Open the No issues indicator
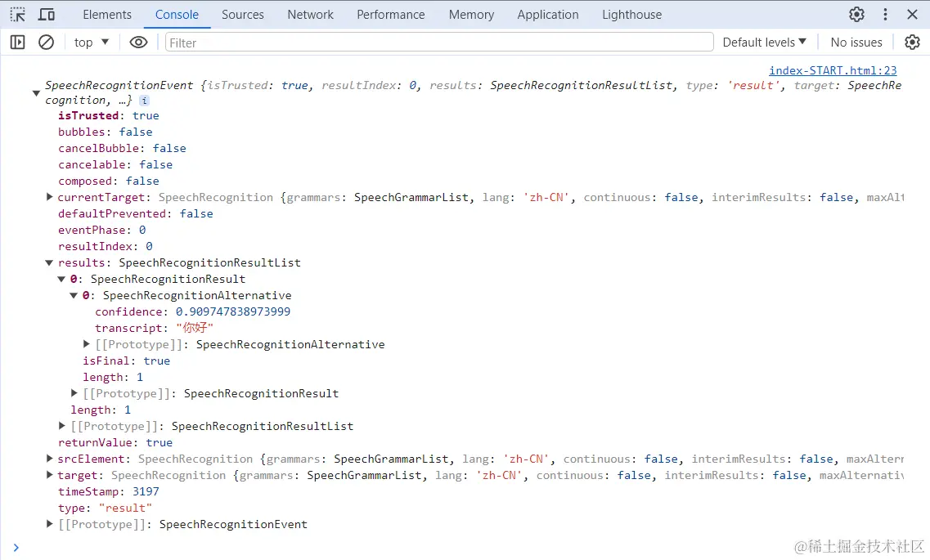Screen dimensions: 930x560 856,42
